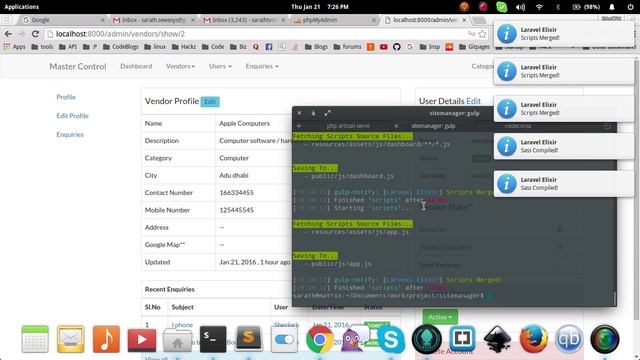Open the GitHub bookmark icon
Screen dimensions: 640x360
(x=397, y=47)
